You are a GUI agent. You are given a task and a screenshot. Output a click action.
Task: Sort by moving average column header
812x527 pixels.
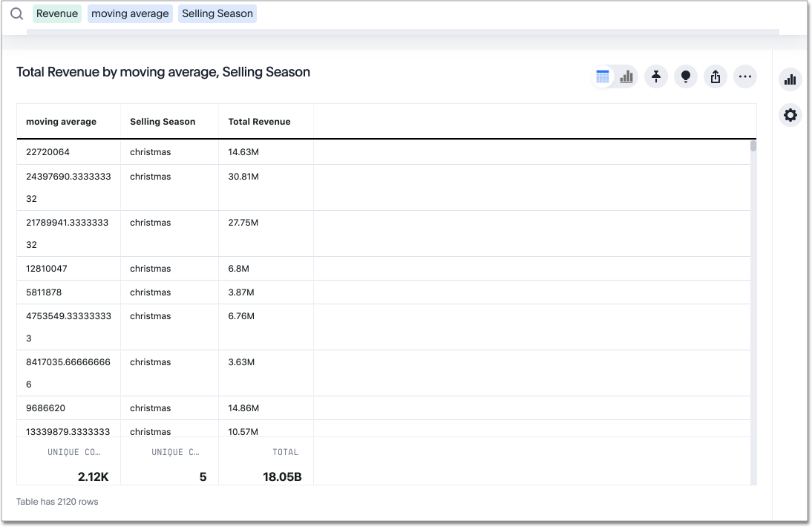click(x=61, y=122)
